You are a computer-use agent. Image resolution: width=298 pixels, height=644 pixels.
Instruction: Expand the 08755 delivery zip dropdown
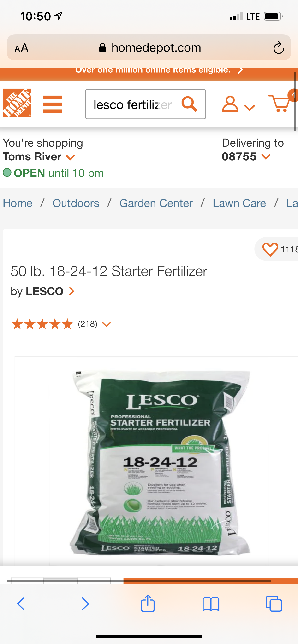246,156
